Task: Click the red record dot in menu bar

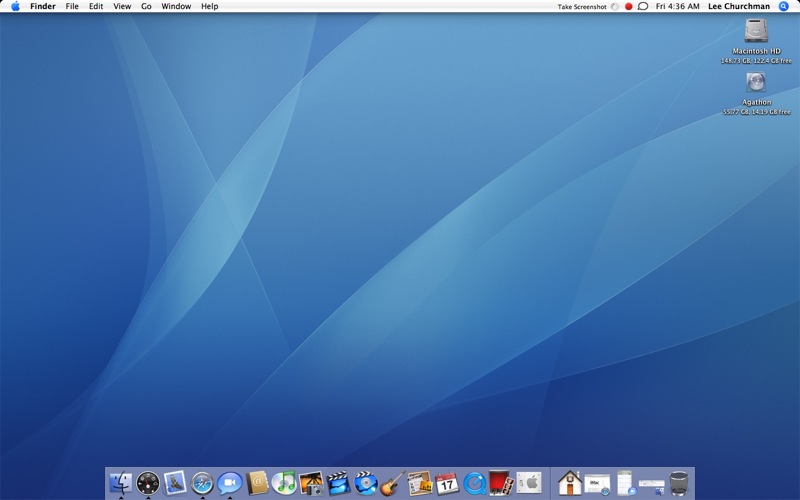Action: [629, 7]
